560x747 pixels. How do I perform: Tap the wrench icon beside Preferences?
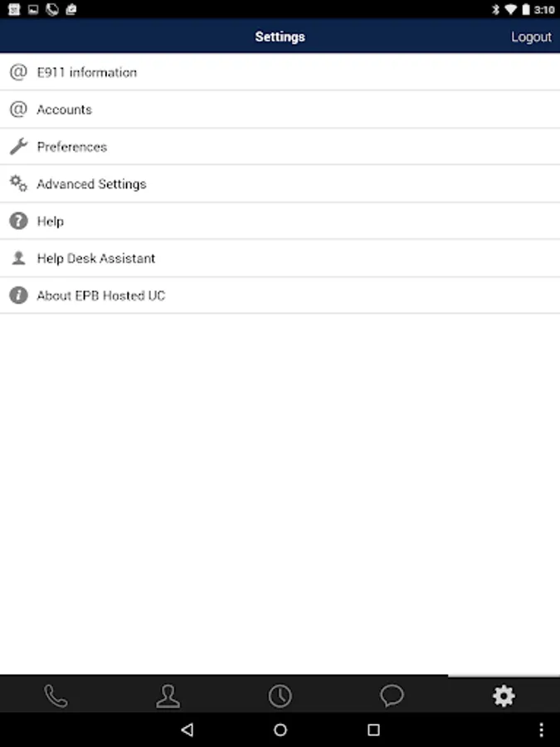(18, 147)
